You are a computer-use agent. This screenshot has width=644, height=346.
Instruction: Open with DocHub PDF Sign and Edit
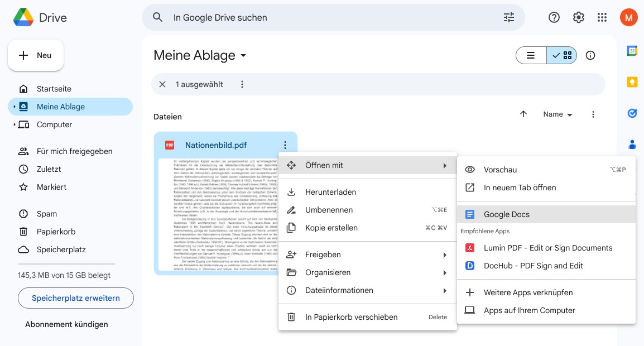[x=546, y=266]
